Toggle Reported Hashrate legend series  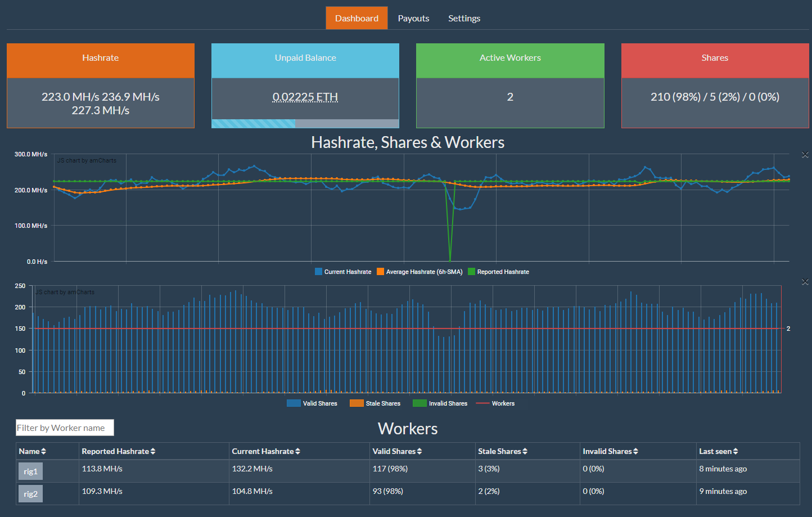pyautogui.click(x=499, y=272)
